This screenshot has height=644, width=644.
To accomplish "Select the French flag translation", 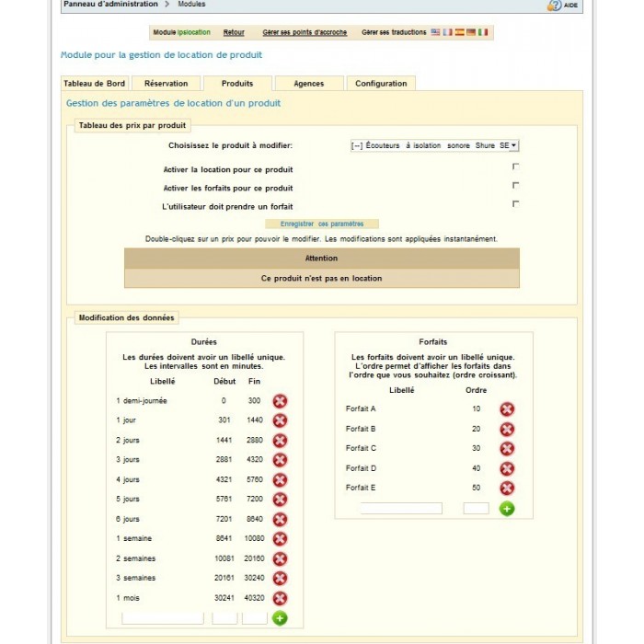I will click(x=448, y=32).
